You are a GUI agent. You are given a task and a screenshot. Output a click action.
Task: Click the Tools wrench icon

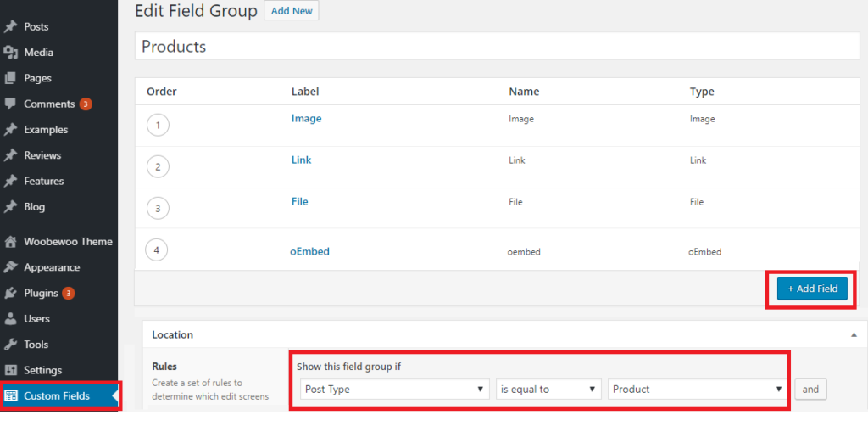(10, 344)
